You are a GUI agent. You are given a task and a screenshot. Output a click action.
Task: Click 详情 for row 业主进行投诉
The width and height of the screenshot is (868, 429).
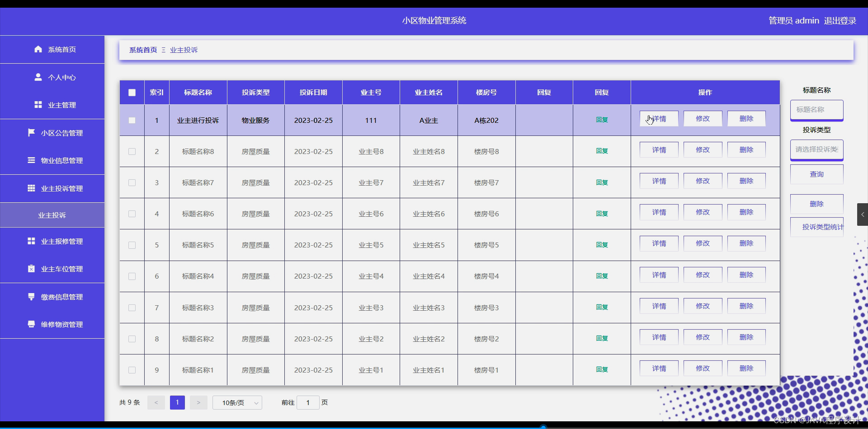659,119
